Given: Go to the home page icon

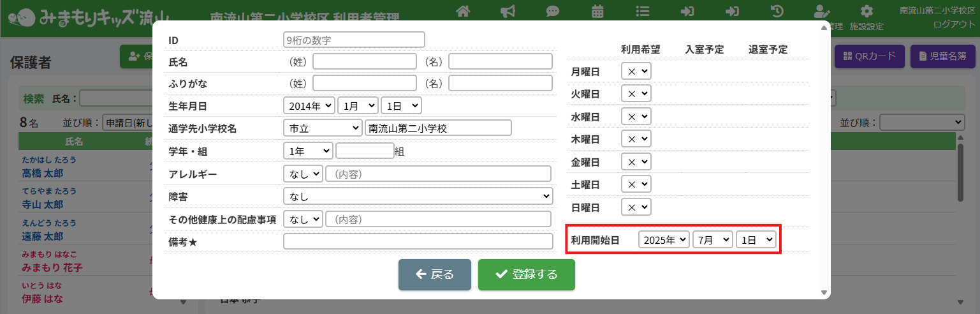Looking at the screenshot, I should (x=463, y=11).
